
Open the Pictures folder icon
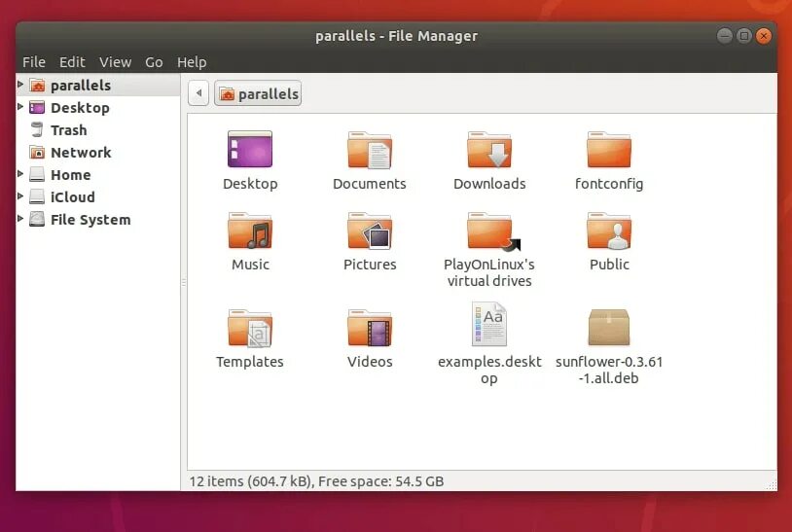click(369, 231)
